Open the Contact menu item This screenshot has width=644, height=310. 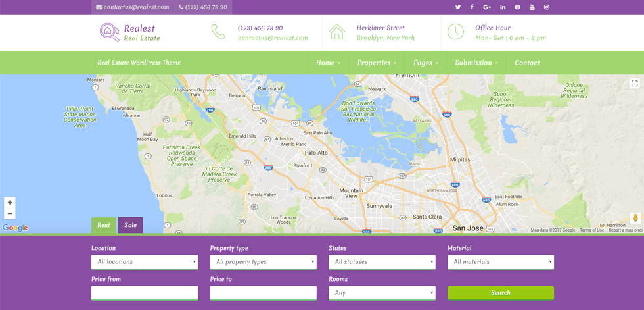click(x=527, y=63)
